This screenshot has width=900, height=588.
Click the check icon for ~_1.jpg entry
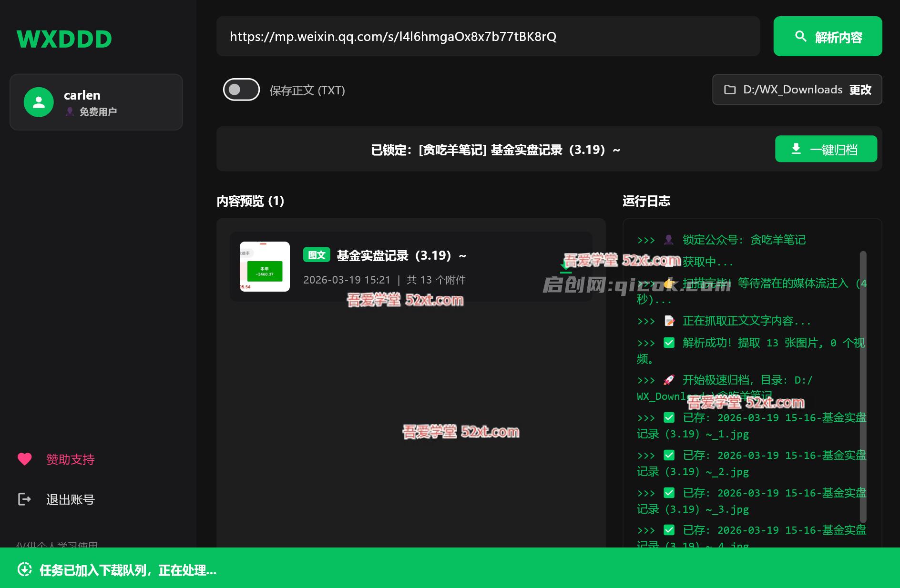click(669, 417)
